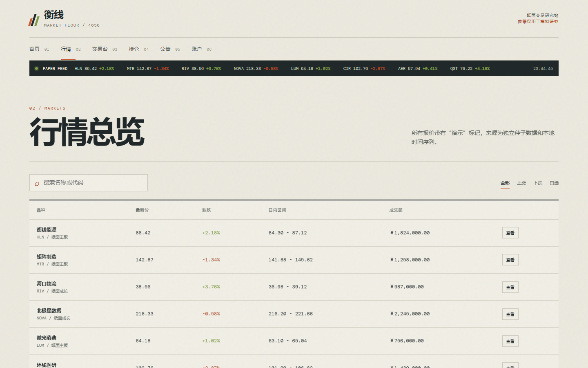
Task: Click the RIV 38.56 ticker item
Action: pyautogui.click(x=201, y=69)
